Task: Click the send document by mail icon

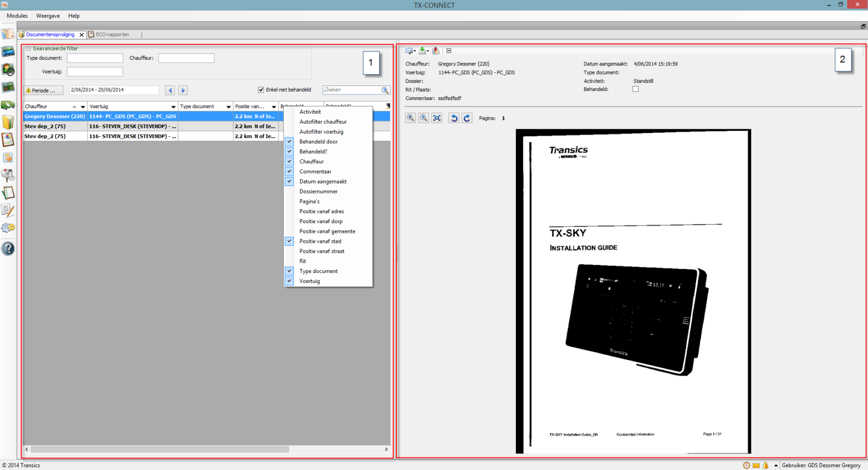Action: point(409,51)
